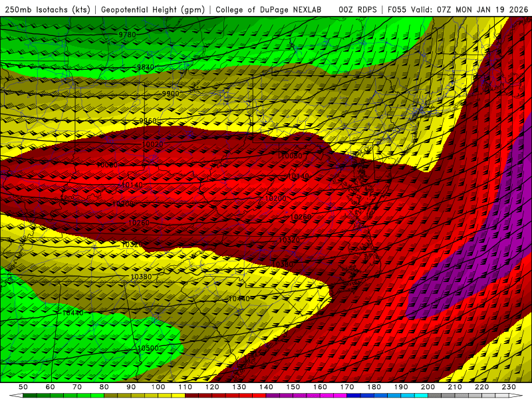This screenshot has height=399, width=532.
Task: Click the 9900 height contour label
Action: click(170, 93)
